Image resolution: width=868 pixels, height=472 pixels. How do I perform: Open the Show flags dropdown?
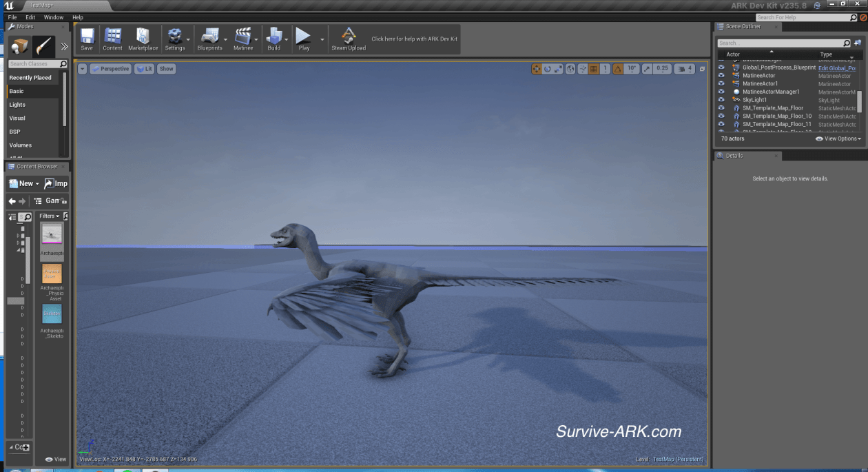pos(167,69)
